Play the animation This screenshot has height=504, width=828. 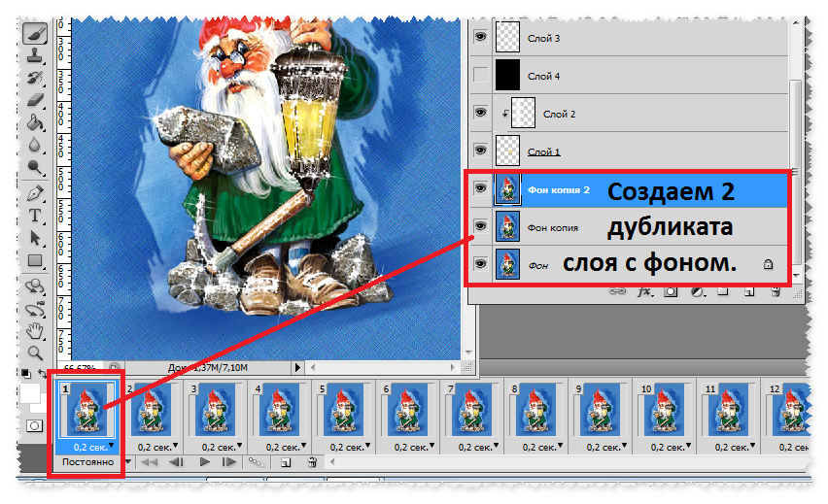click(205, 463)
